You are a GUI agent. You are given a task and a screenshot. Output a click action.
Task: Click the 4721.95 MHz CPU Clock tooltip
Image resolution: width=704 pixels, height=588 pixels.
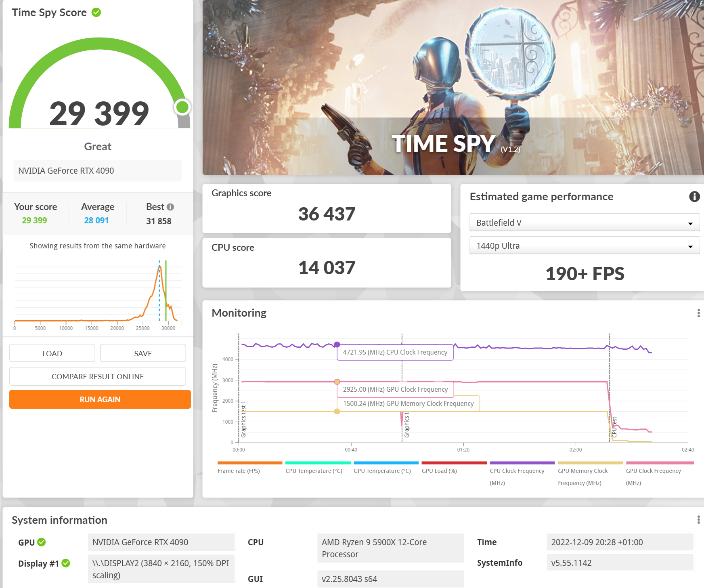[395, 352]
